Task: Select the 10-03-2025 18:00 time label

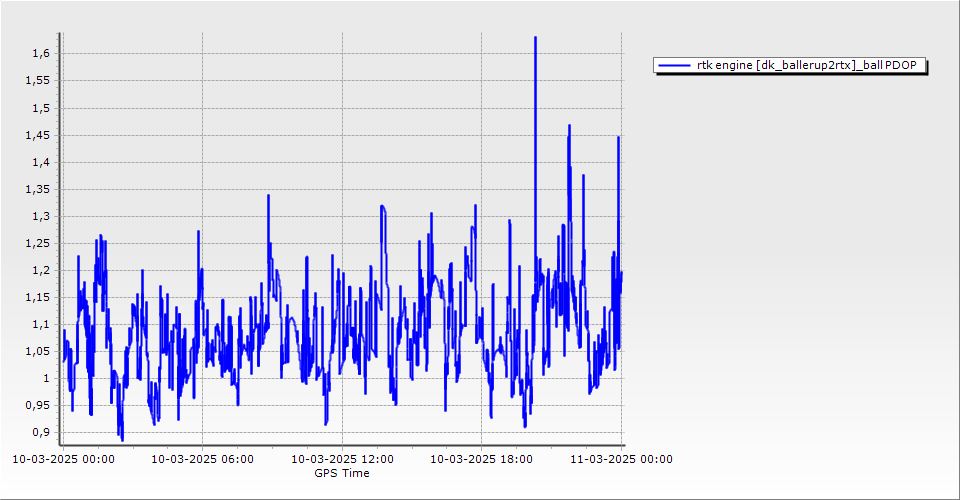Action: pyautogui.click(x=481, y=459)
